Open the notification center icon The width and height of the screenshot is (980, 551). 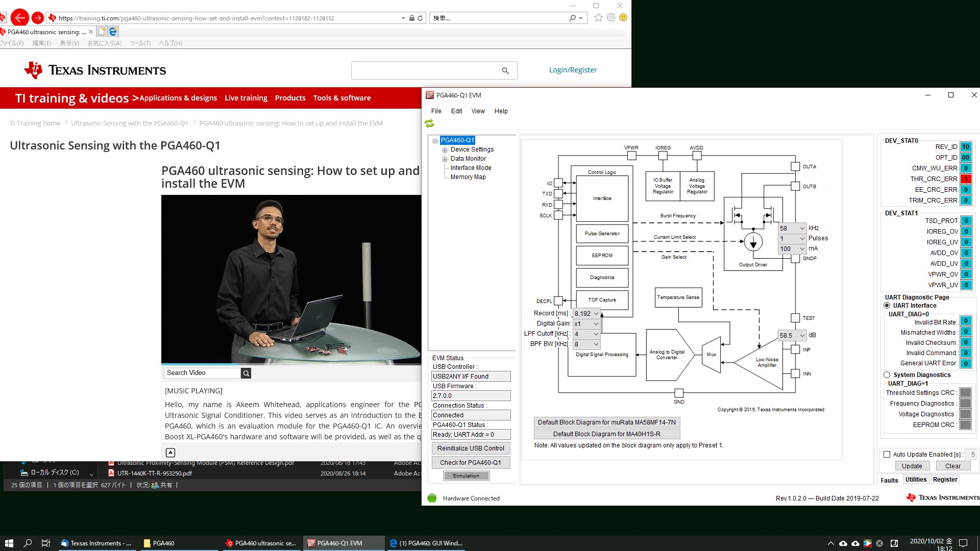coord(963,543)
